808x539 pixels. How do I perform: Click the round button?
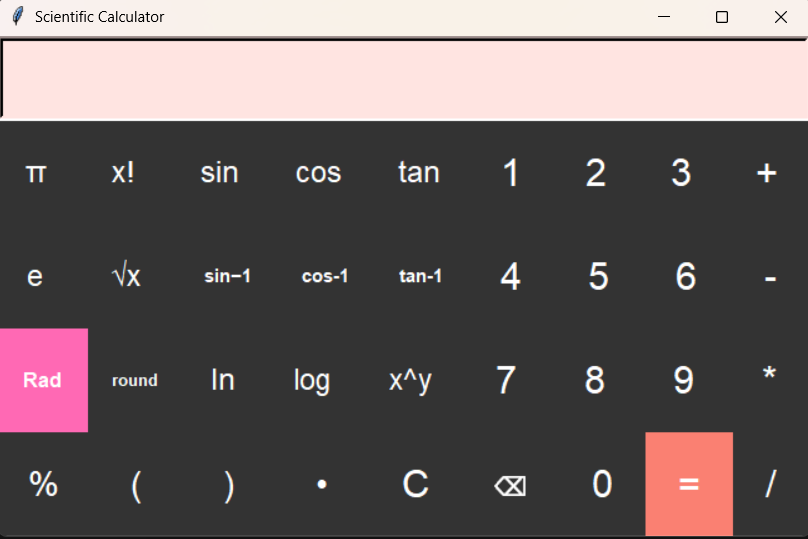point(135,380)
